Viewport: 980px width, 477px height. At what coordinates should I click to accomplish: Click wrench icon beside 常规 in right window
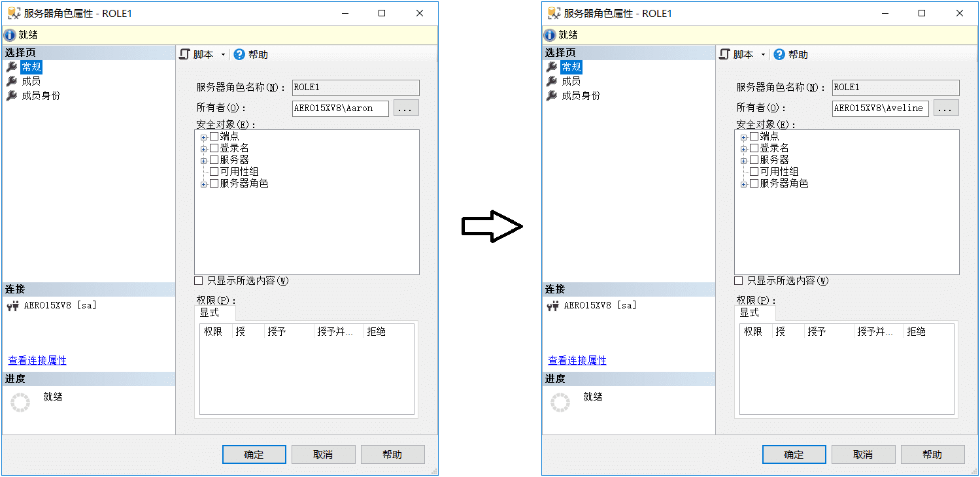tap(551, 67)
